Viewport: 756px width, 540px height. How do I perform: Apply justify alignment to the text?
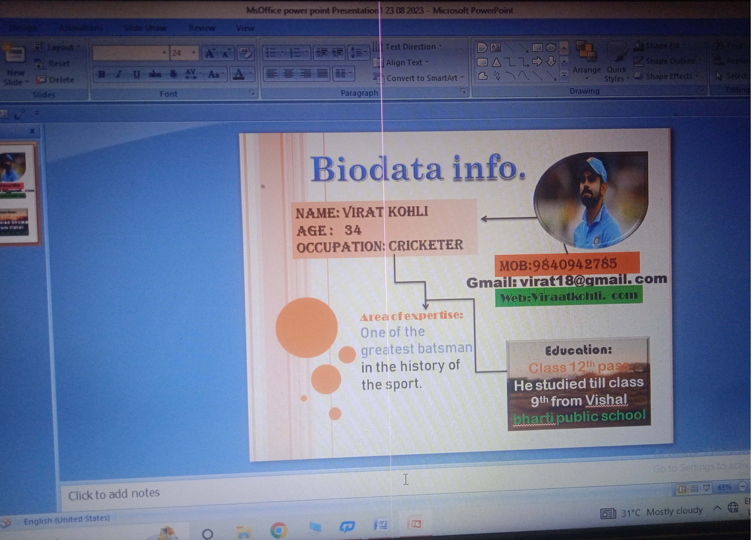(x=322, y=73)
